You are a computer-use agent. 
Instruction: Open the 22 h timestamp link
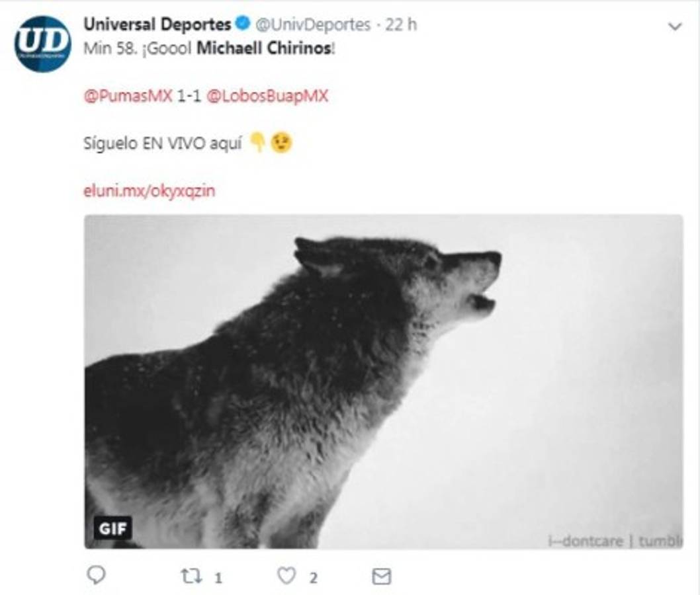coord(402,24)
